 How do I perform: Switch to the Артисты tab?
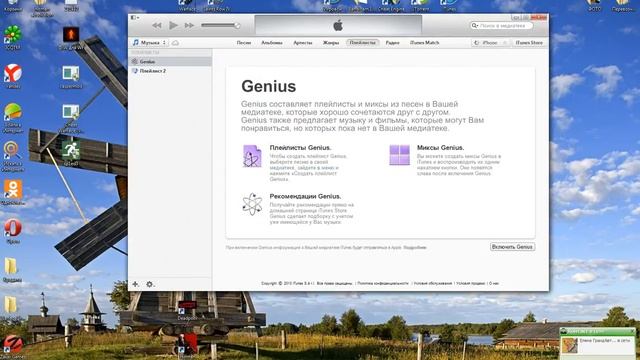303,42
